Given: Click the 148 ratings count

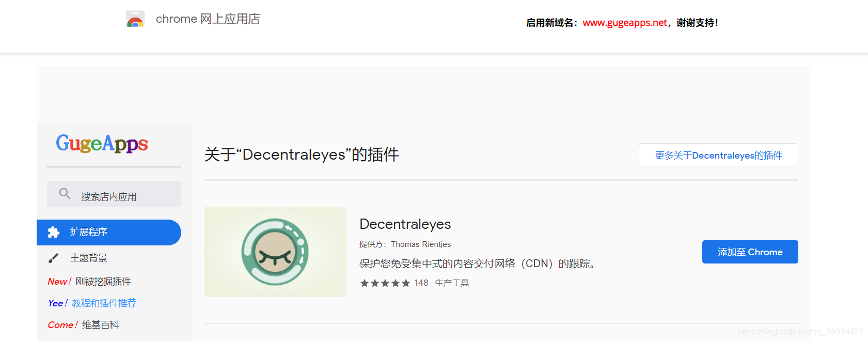Looking at the screenshot, I should pyautogui.click(x=421, y=283).
